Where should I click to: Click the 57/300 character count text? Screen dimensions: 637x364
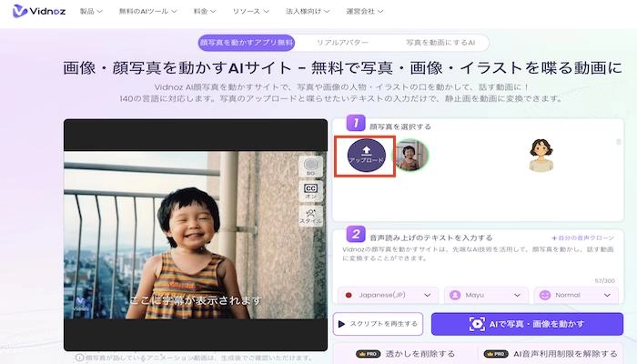click(x=604, y=280)
